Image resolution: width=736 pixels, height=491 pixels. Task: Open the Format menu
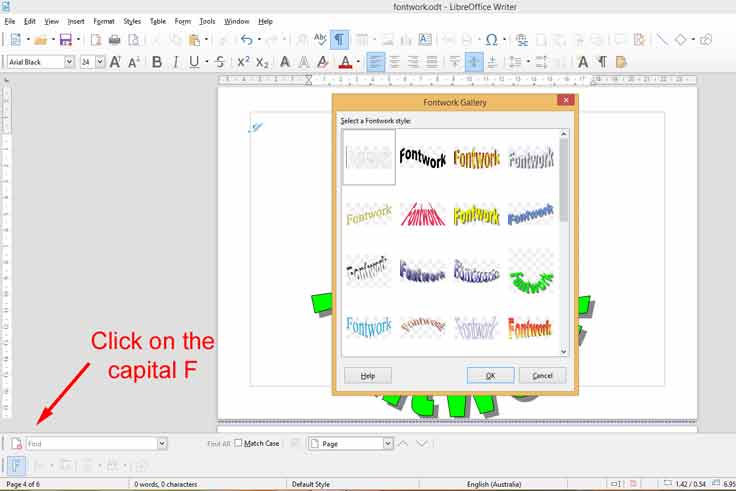[104, 21]
